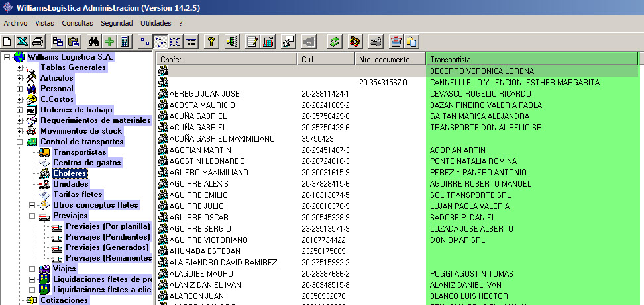Viewport: 644px width, 305px height.
Task: Open the Utilidades menu
Action: coord(156,23)
